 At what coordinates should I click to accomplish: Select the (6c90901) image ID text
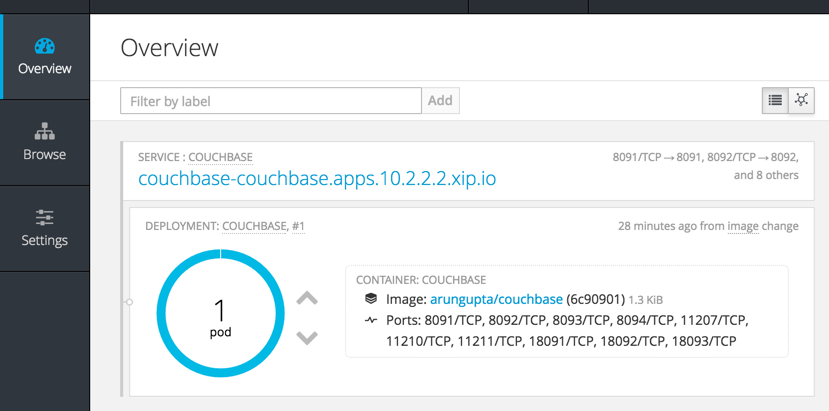(x=595, y=299)
